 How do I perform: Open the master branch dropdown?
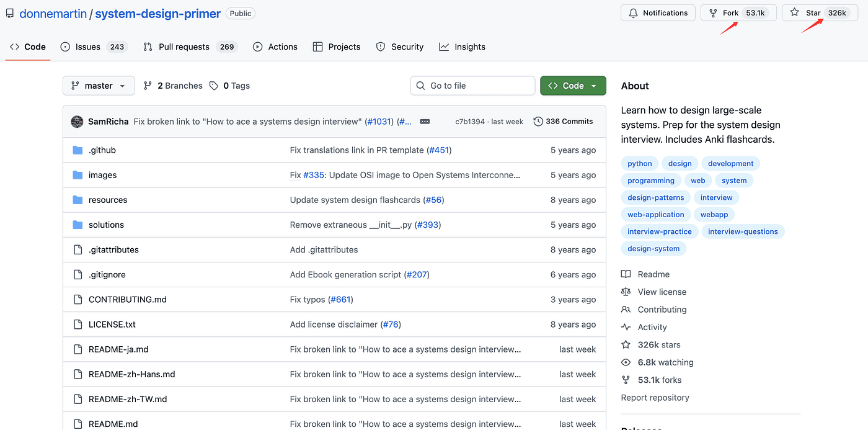pos(99,86)
